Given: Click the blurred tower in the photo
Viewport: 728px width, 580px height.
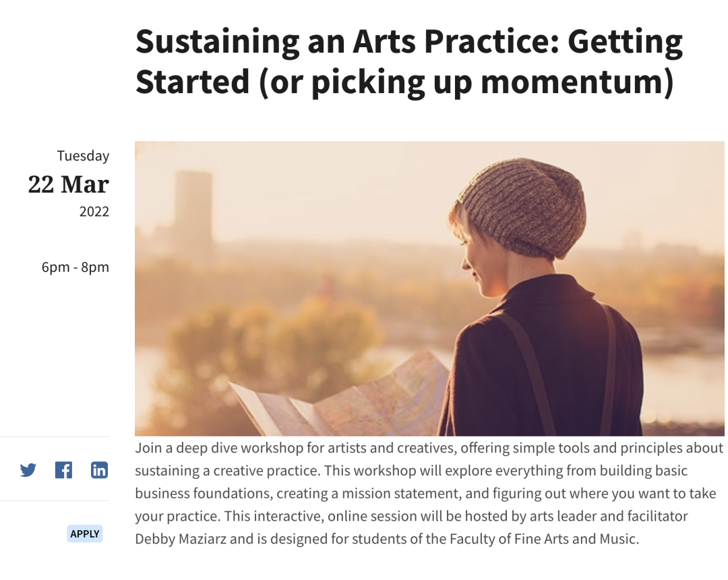Looking at the screenshot, I should [193, 209].
